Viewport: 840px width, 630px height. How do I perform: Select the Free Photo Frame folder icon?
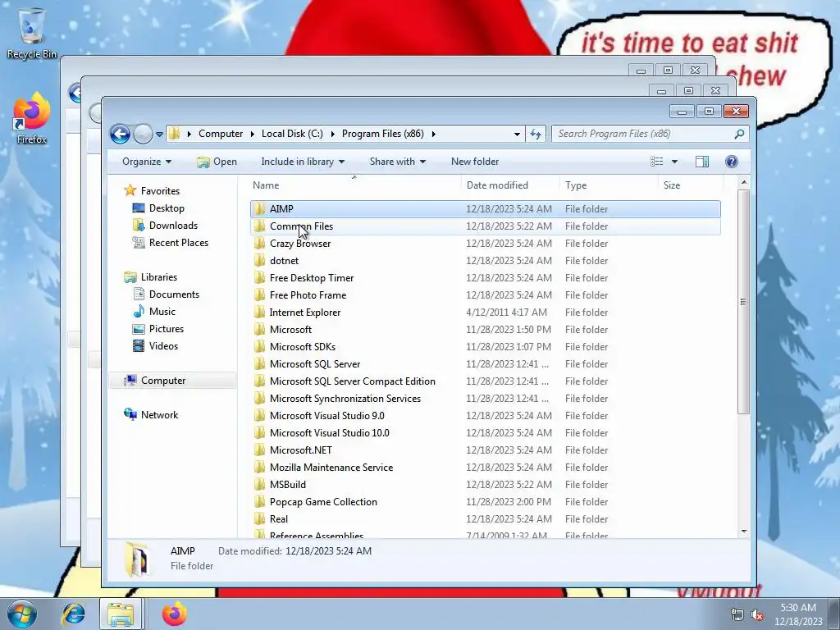click(259, 294)
